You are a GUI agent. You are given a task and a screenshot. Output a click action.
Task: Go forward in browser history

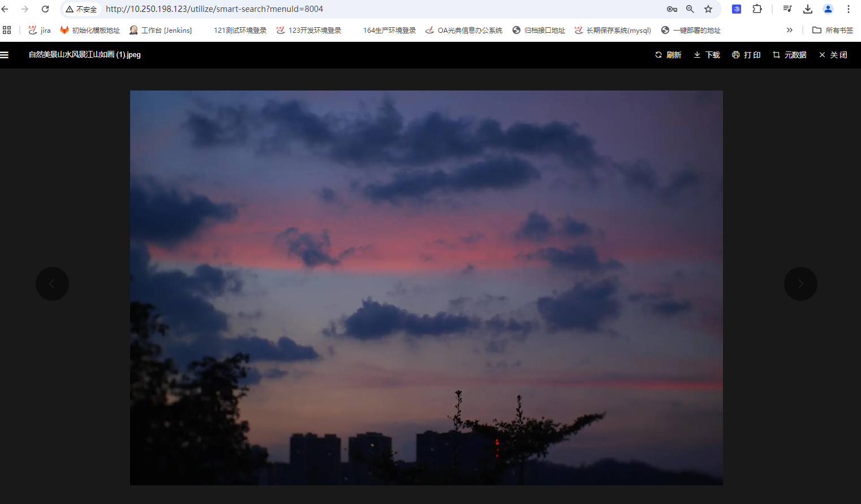(25, 9)
